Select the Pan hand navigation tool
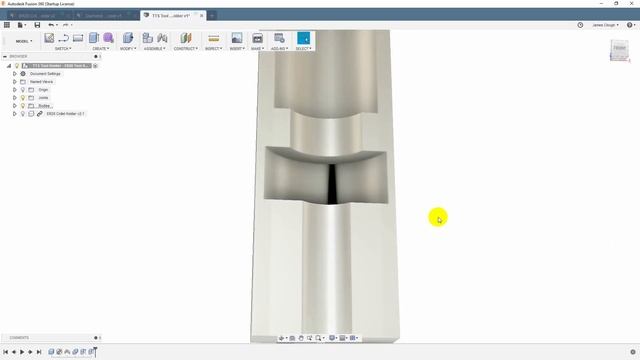Viewport: 640px width, 360px height. click(301, 338)
